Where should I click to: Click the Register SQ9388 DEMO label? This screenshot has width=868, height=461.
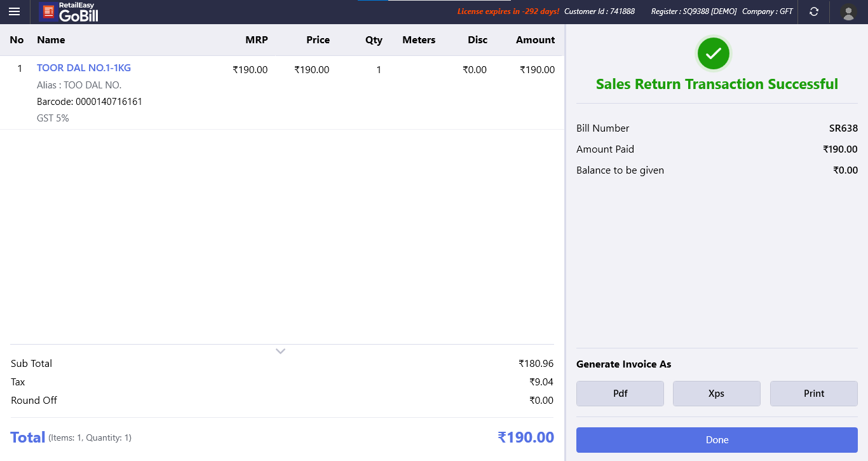(693, 11)
